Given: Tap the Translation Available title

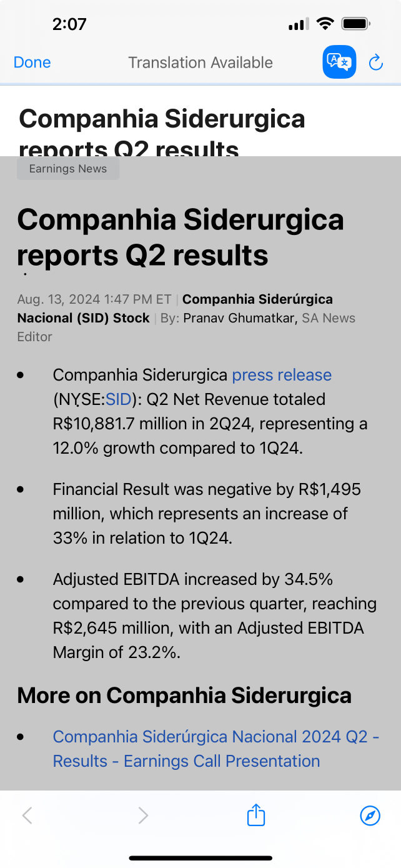Looking at the screenshot, I should [200, 62].
